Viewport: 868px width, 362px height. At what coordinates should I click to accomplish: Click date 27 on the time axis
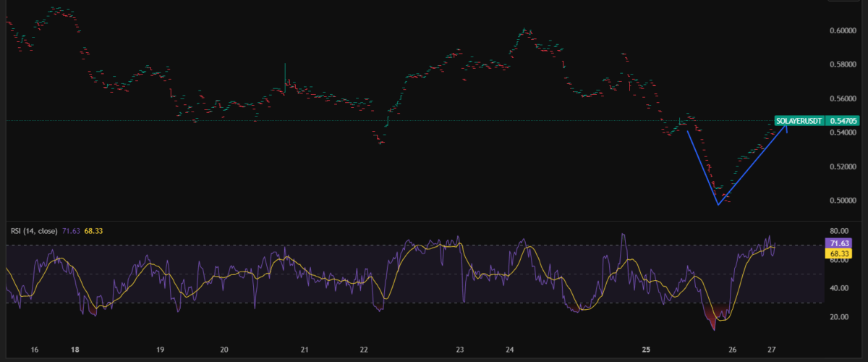772,349
